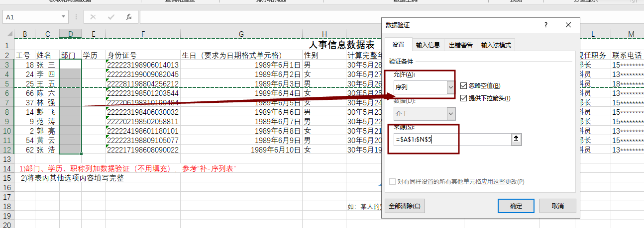The height and width of the screenshot is (228, 644).
Task: Click the name cell 林 强
Action: [x=46, y=102]
